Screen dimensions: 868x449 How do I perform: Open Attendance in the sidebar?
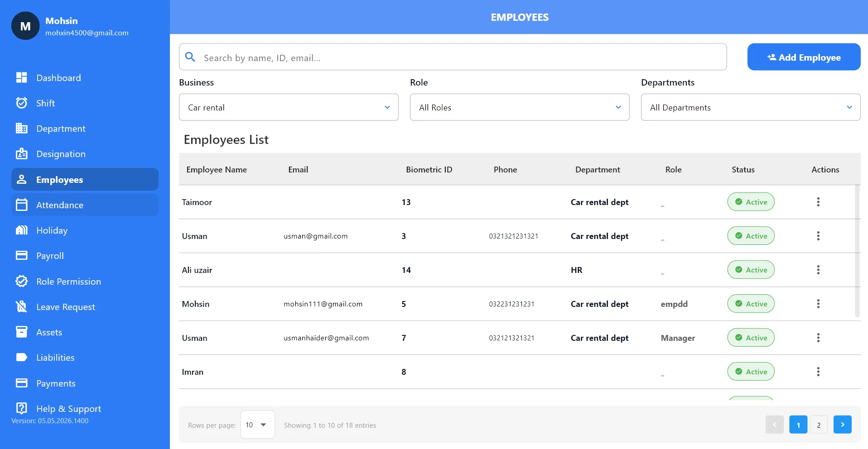click(85, 205)
